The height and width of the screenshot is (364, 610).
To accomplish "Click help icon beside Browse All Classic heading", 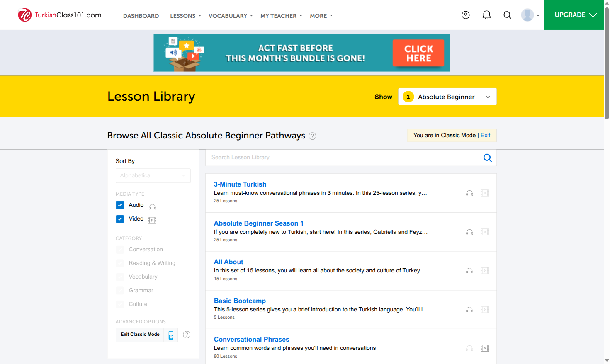I will click(313, 136).
